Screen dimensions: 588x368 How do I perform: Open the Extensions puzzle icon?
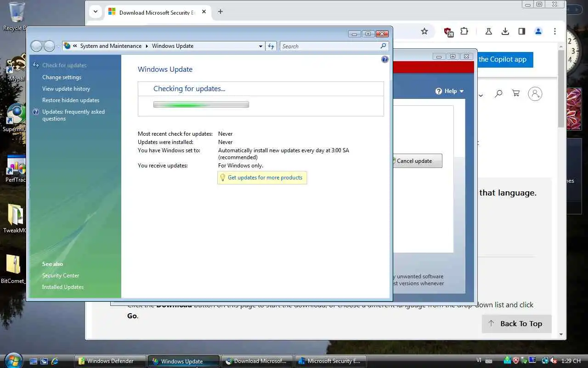464,31
